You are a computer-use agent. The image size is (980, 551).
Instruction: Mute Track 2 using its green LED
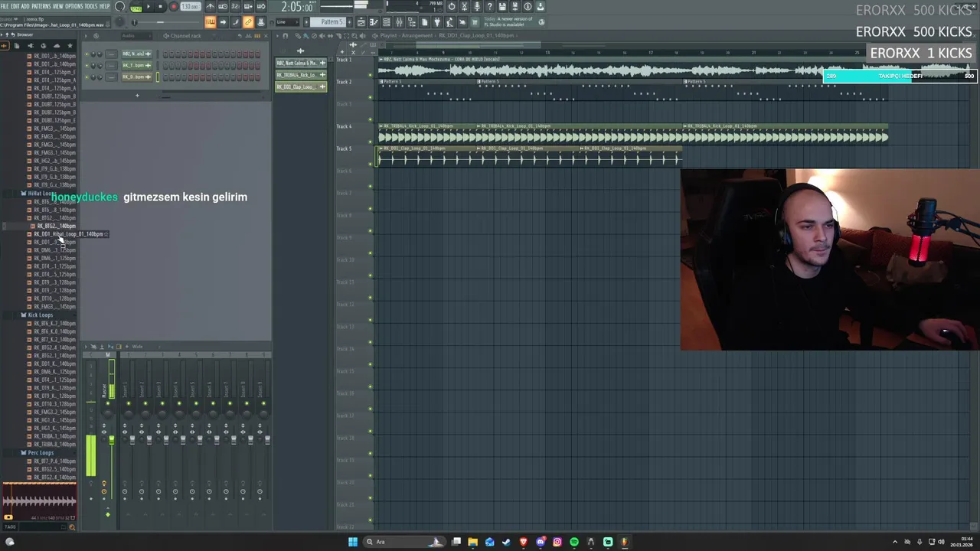pyautogui.click(x=371, y=97)
